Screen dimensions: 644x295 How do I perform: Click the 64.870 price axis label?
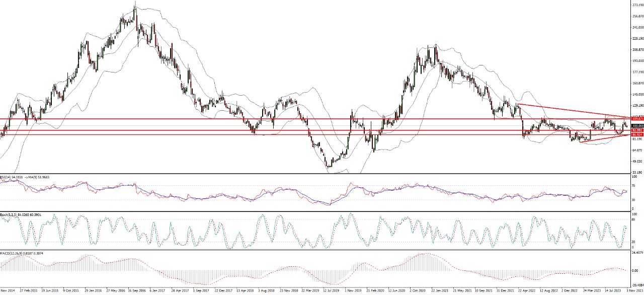pos(637,151)
